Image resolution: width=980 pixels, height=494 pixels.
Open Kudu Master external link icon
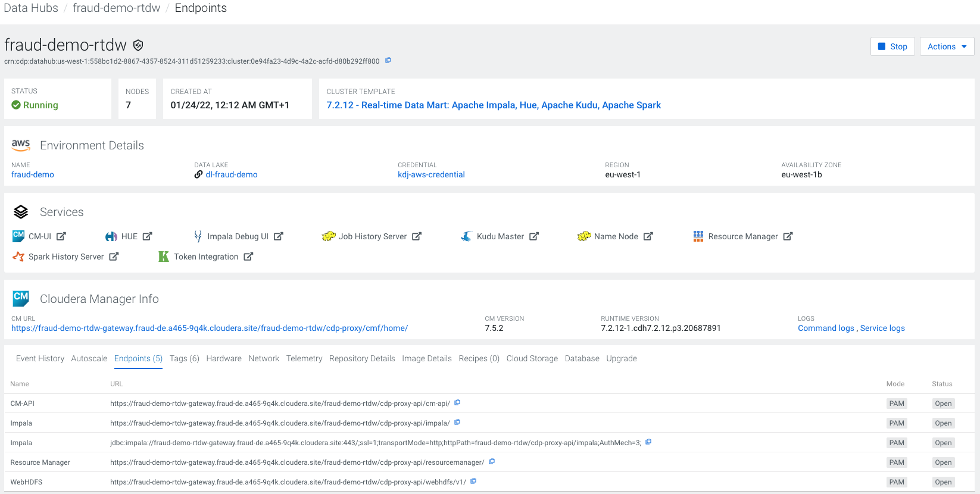coord(534,236)
